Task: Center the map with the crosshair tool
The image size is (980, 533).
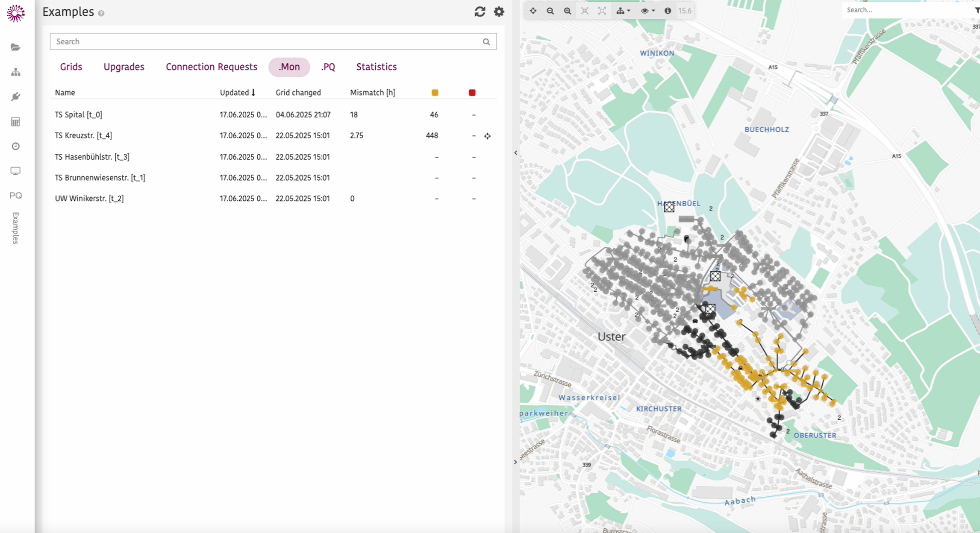Action: tap(533, 11)
